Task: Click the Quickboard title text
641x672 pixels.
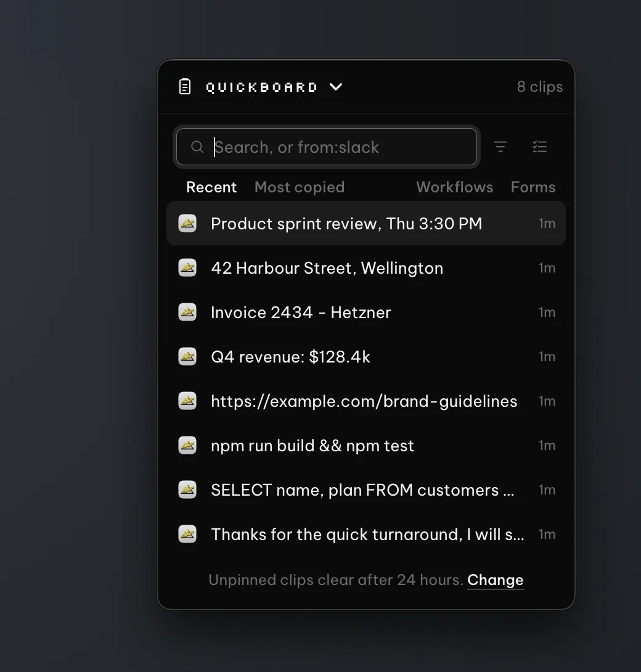Action: coord(261,88)
